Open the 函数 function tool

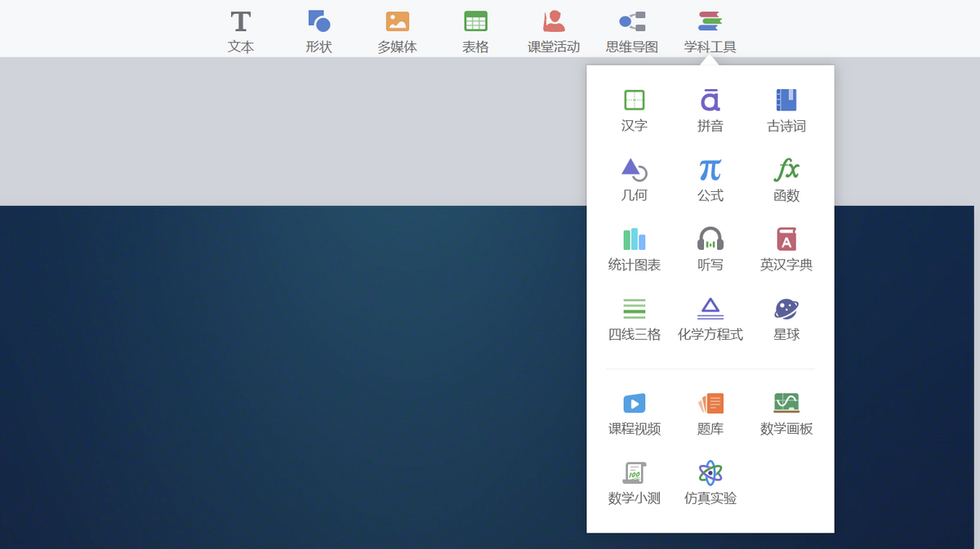click(x=786, y=181)
